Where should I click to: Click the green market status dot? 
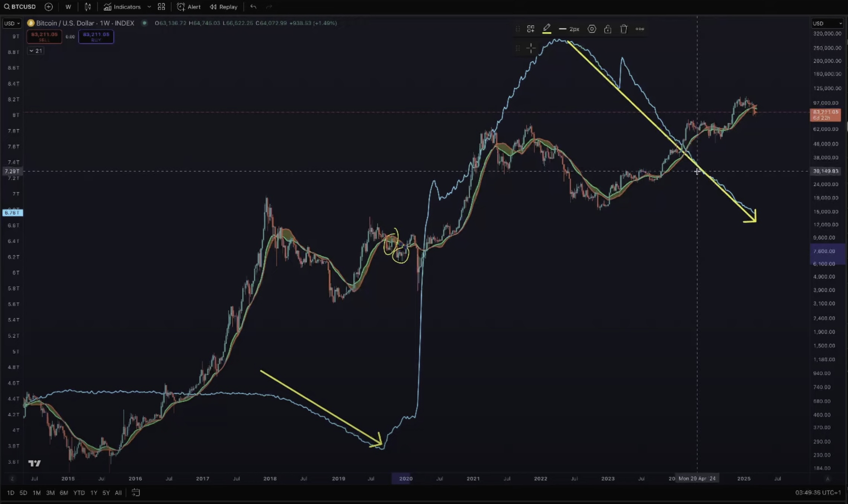pyautogui.click(x=144, y=23)
